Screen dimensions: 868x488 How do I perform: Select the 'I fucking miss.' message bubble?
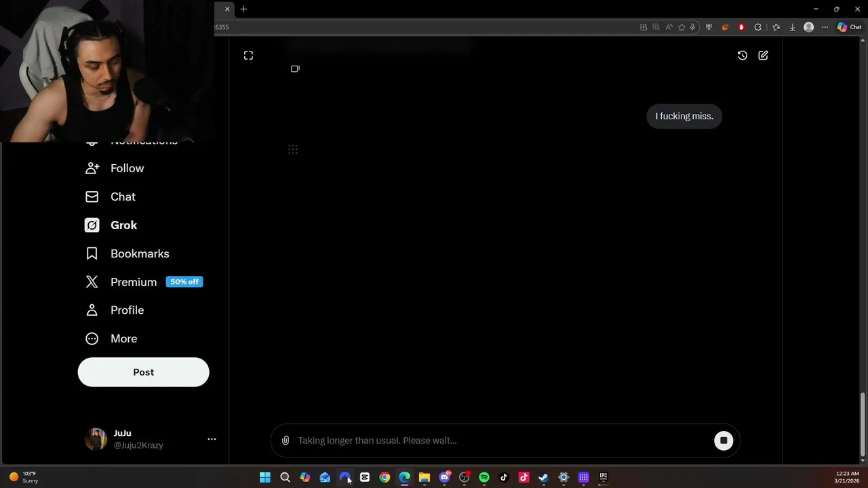point(684,116)
